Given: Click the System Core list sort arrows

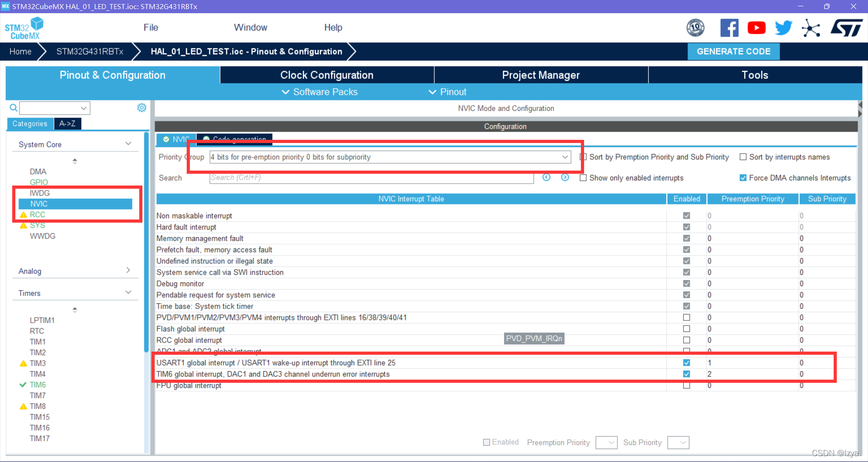Looking at the screenshot, I should 75,161.
